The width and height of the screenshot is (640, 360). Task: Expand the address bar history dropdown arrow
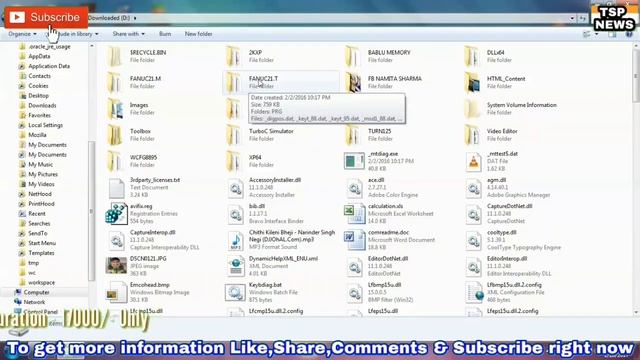tap(572, 18)
